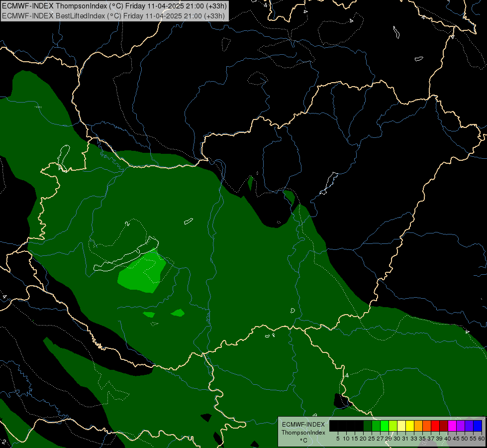487x448 pixels.
Task: Select the magenta 40–45 legend swatch
Action: coord(452,426)
